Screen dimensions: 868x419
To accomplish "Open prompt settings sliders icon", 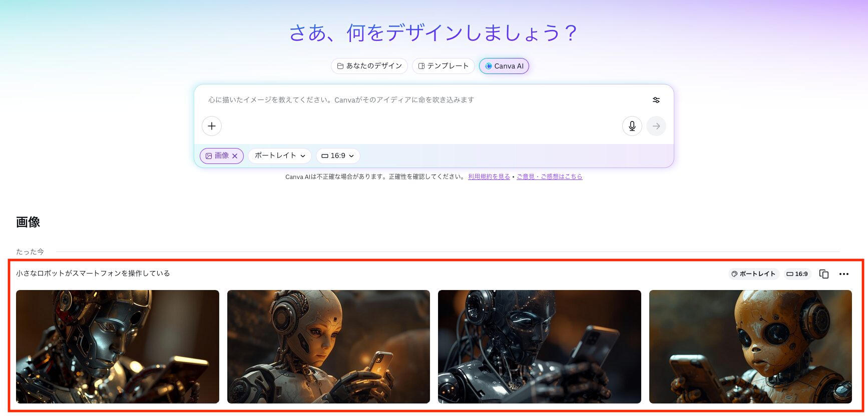I will [x=656, y=100].
